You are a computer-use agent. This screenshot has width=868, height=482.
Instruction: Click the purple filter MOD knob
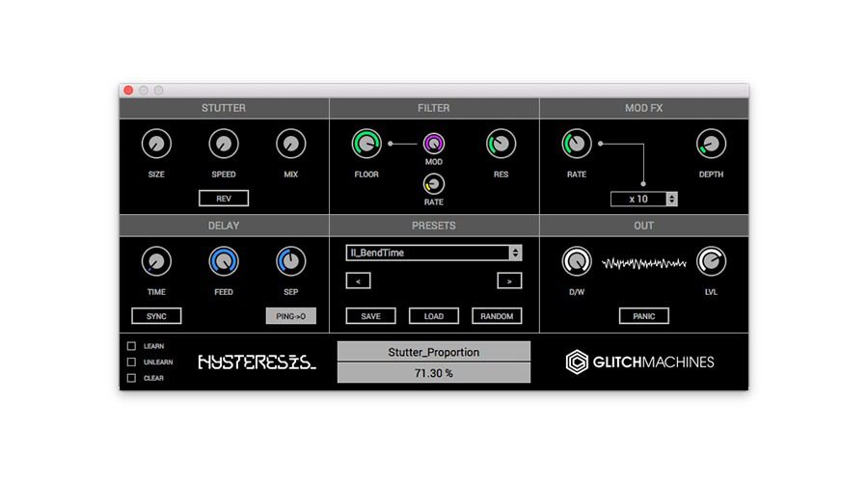pos(433,144)
